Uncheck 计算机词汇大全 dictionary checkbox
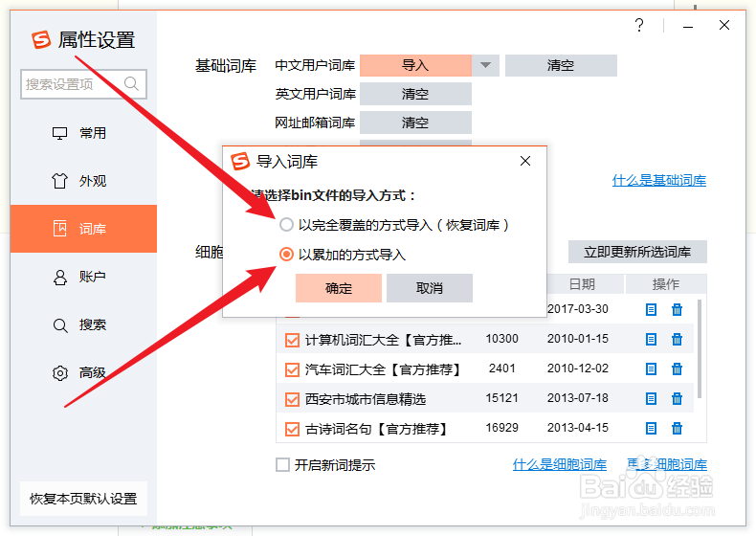The height and width of the screenshot is (536, 756). click(x=292, y=340)
